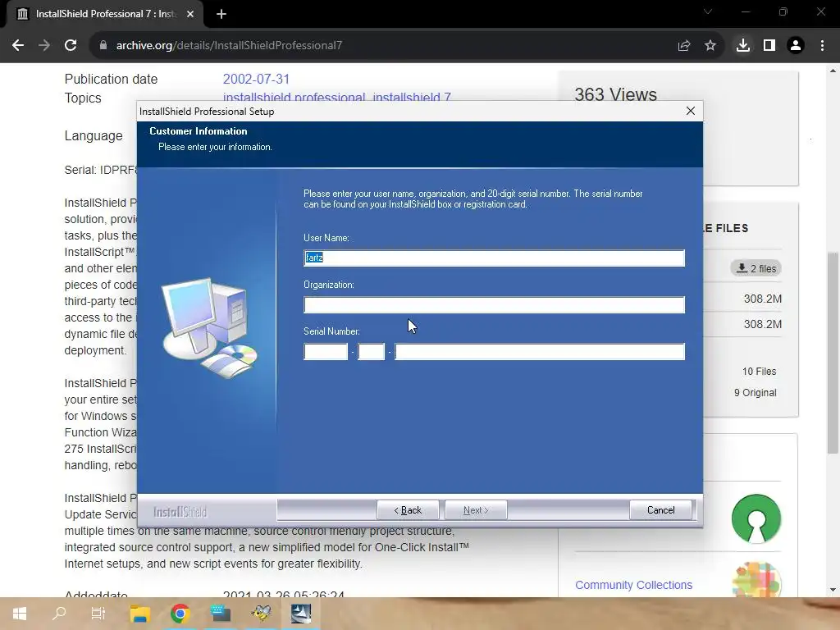The width and height of the screenshot is (840, 630).
Task: Click the browser forward arrow
Action: 44,46
